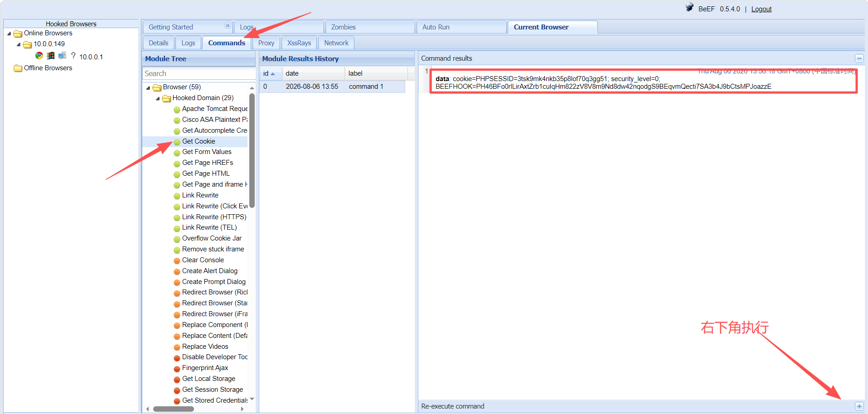Collapse the Command results panel

pos(859,58)
